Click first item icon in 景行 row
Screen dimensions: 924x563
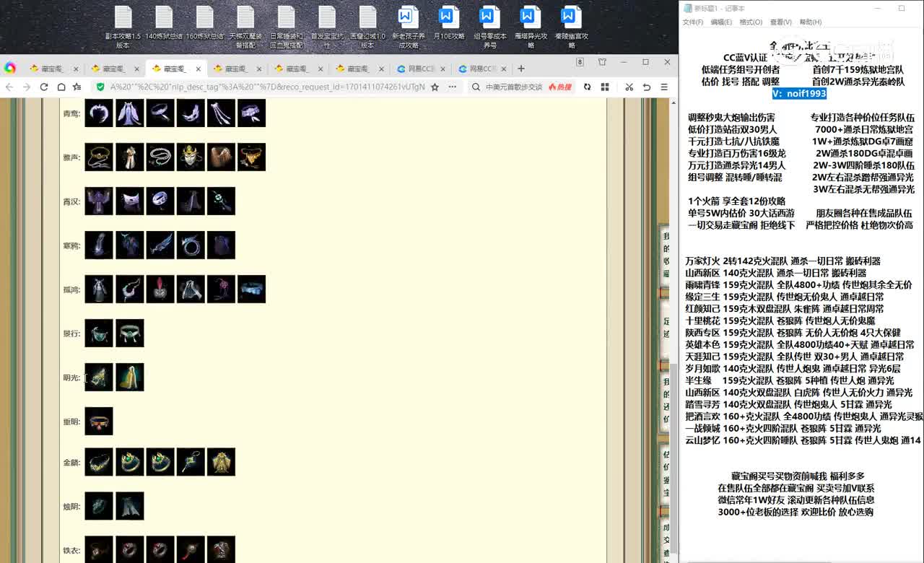click(x=99, y=333)
